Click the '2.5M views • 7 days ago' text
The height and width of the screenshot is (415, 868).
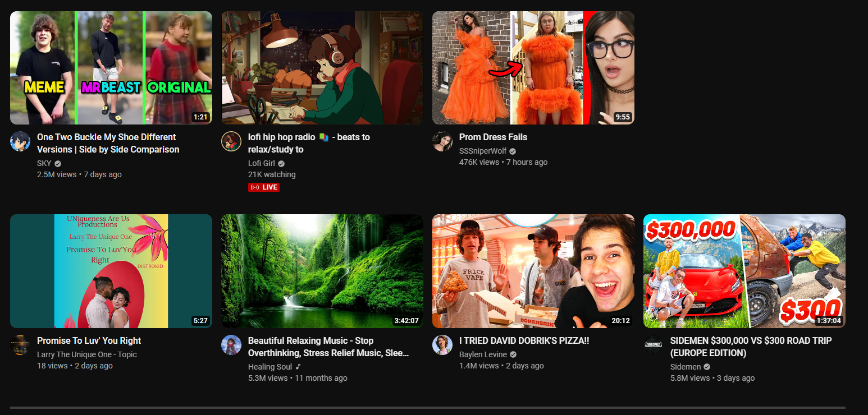coord(79,174)
